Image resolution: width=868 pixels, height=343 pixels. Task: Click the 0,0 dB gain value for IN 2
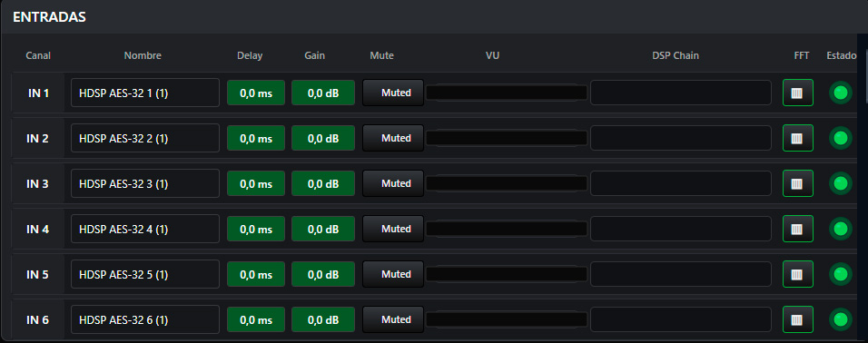[x=323, y=138]
